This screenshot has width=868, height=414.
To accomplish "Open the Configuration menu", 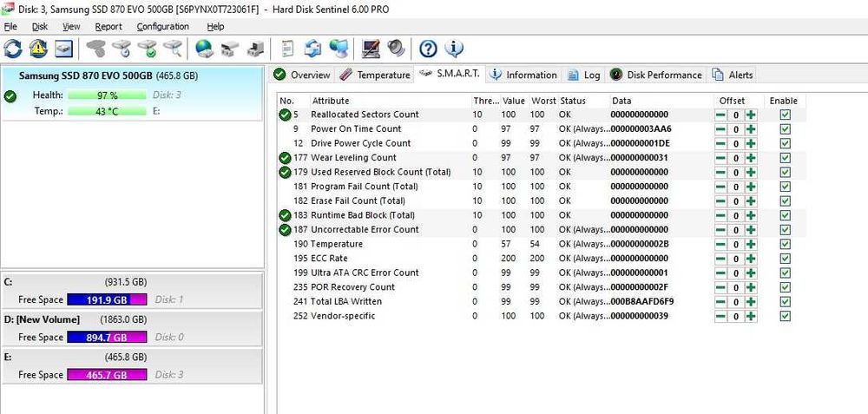I will (163, 27).
